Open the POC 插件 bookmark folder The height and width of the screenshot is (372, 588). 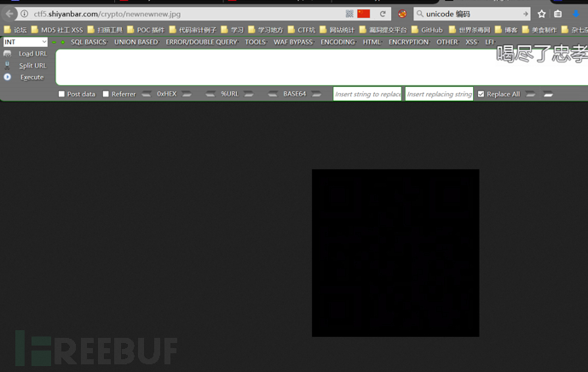pyautogui.click(x=146, y=30)
